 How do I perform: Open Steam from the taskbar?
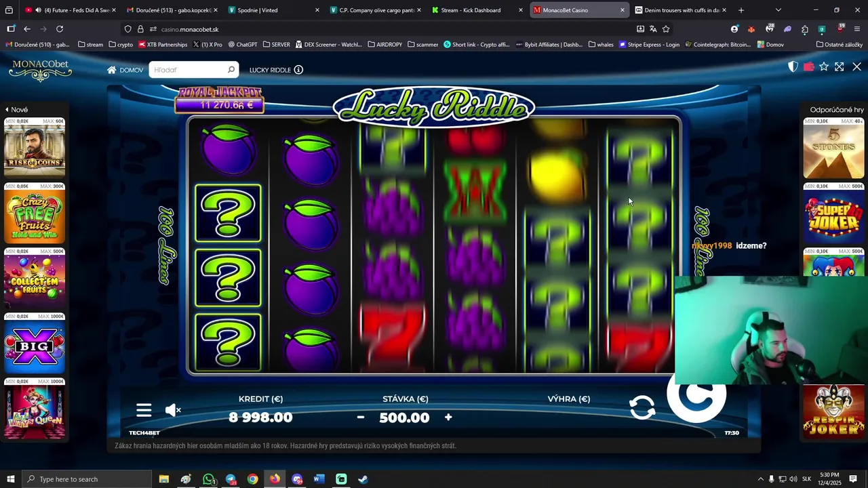click(x=363, y=479)
